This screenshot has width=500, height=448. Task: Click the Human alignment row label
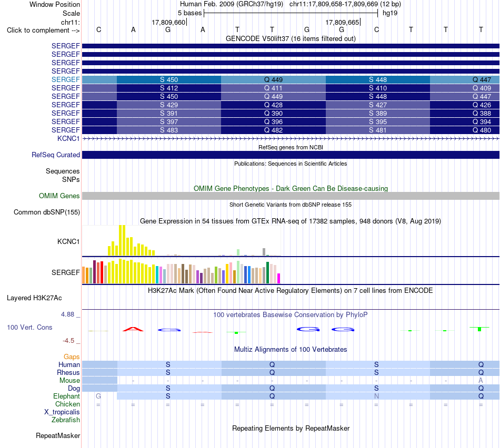[x=69, y=365]
